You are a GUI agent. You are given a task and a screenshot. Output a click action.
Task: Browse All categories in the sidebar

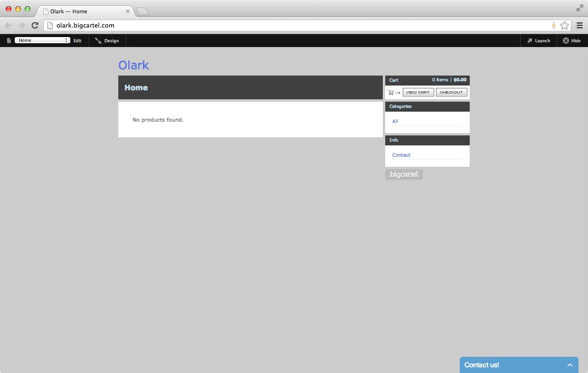point(395,121)
